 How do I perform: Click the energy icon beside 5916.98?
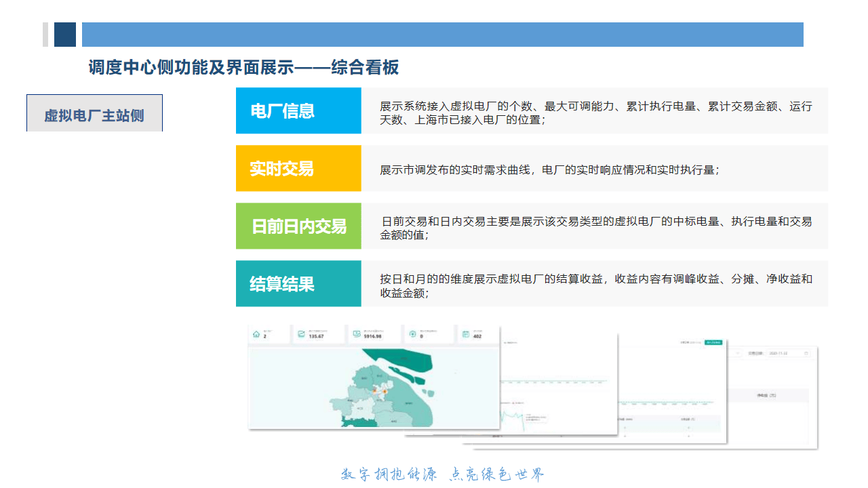pyautogui.click(x=356, y=333)
